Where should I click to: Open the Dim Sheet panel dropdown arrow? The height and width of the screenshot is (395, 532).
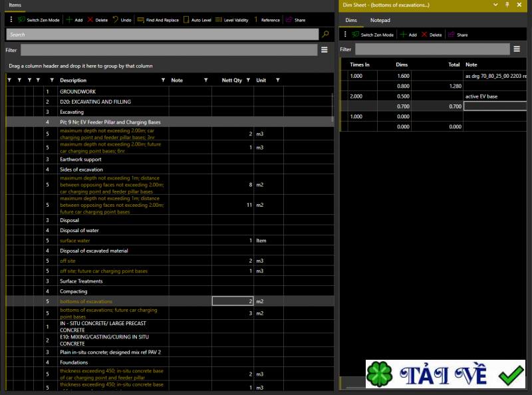[x=495, y=5]
